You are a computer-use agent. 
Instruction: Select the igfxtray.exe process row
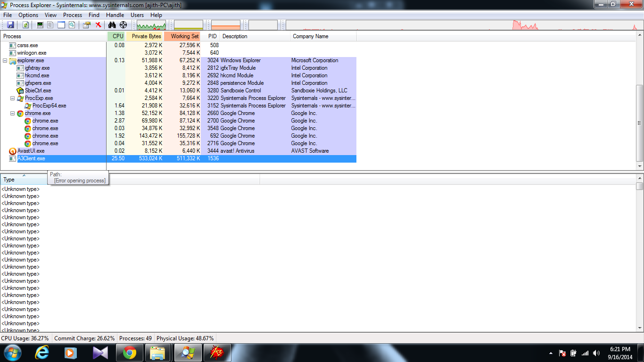(x=178, y=68)
